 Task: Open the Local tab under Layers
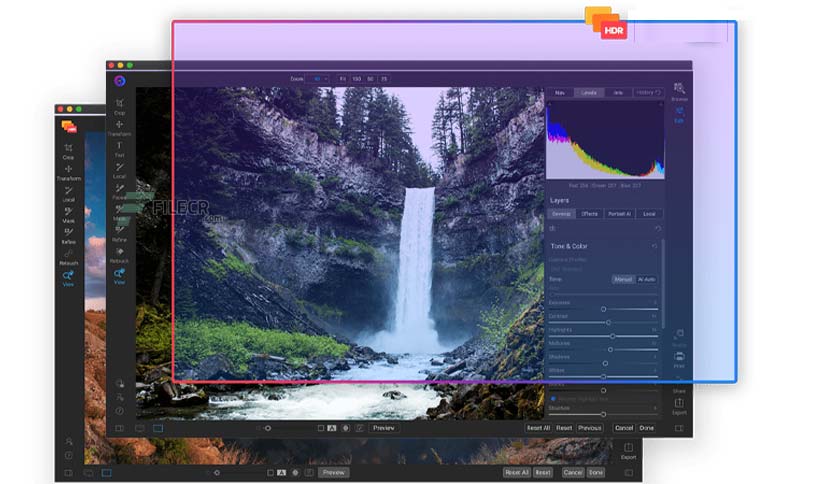click(x=649, y=214)
